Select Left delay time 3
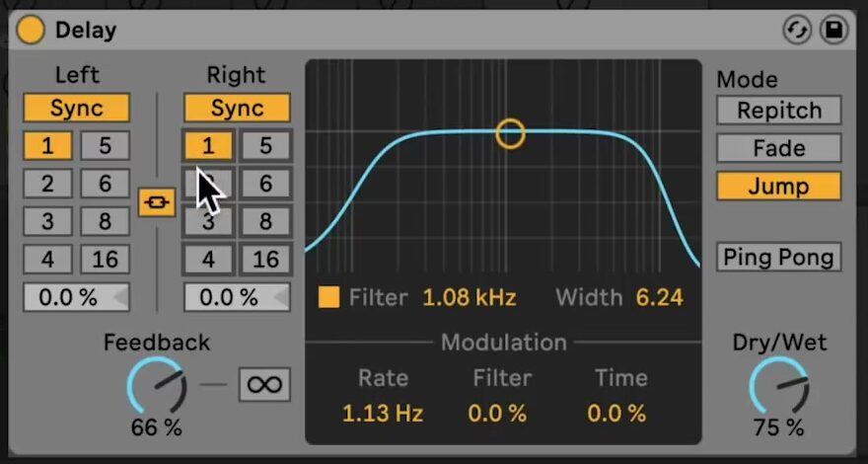868x464 pixels. point(47,221)
